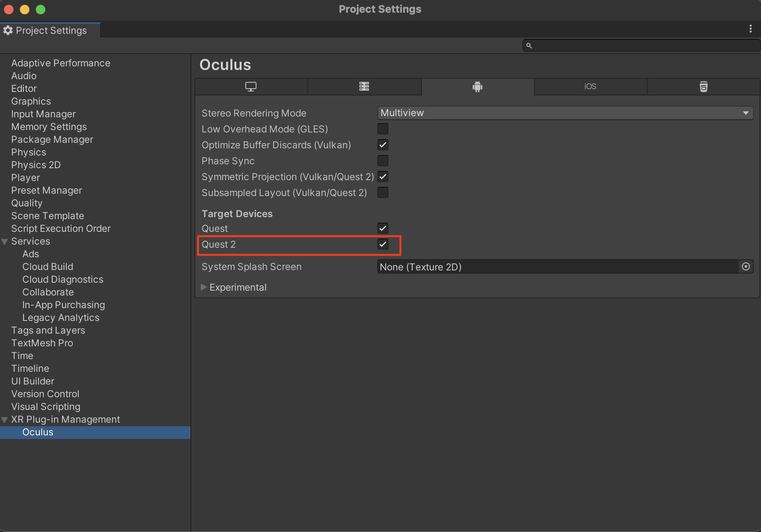Open Package Manager settings
This screenshot has height=532, width=761.
(x=52, y=140)
